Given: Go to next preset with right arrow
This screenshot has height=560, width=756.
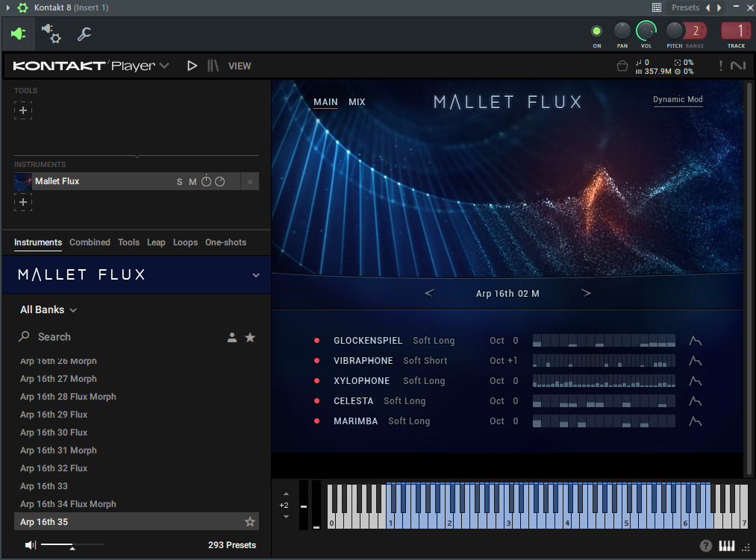Looking at the screenshot, I should 586,293.
